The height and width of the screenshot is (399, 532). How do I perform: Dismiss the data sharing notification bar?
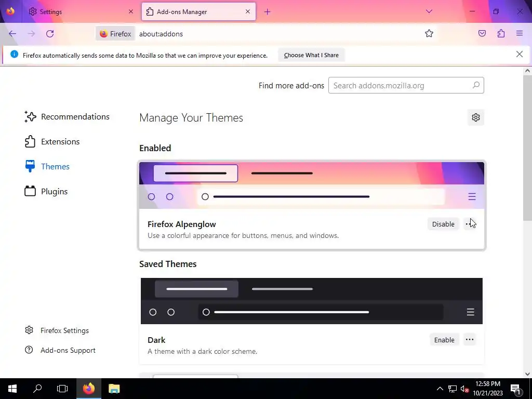pyautogui.click(x=519, y=54)
